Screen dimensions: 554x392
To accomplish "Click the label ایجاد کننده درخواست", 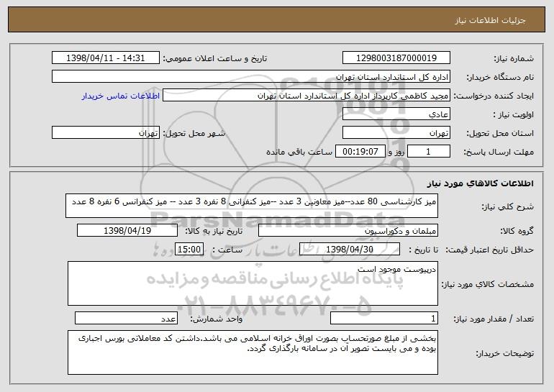I will click(x=494, y=96).
